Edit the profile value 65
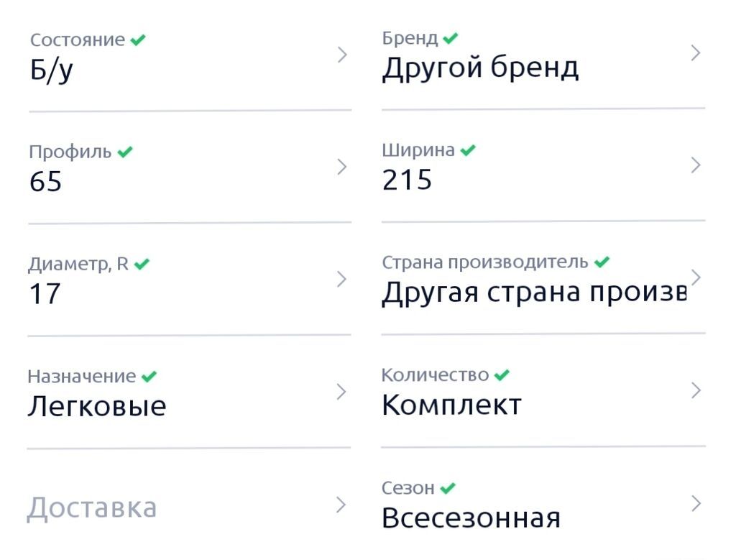Screen dimensions: 736x560 45,182
